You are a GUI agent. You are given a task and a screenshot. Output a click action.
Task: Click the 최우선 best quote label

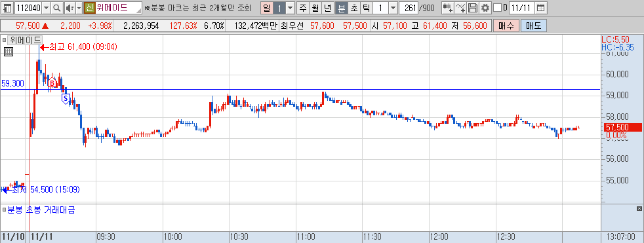pyautogui.click(x=292, y=26)
